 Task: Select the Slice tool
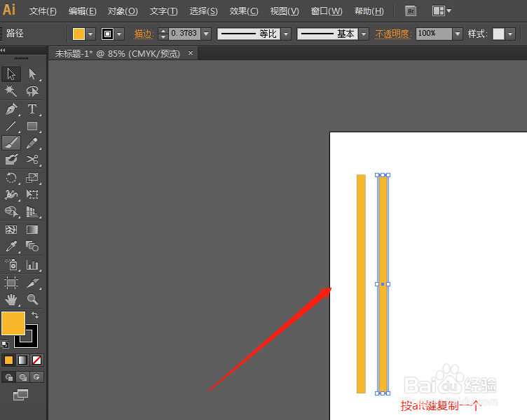click(32, 283)
